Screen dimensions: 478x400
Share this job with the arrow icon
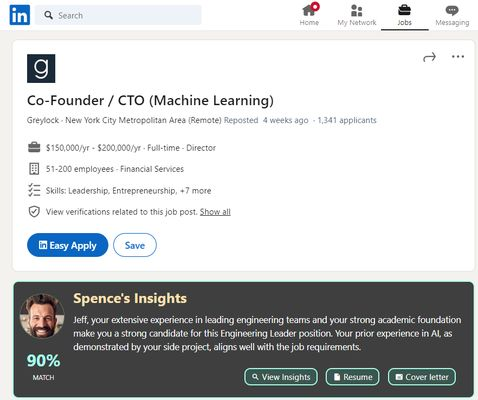click(429, 57)
